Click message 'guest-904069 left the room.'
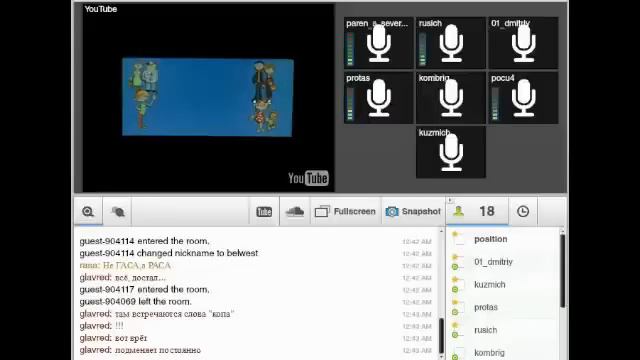Image resolution: width=640 pixels, height=360 pixels. [136, 302]
